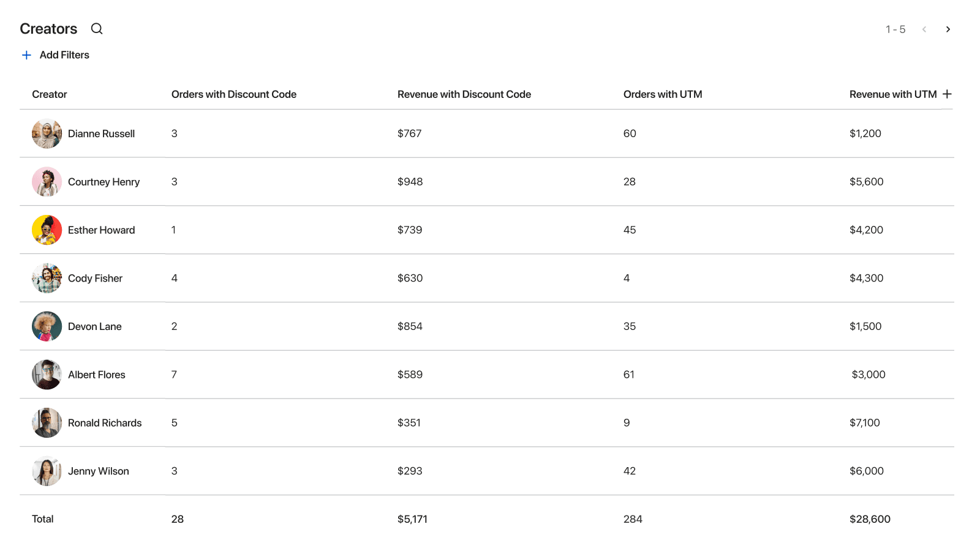Screen dimensions: 980x551
Task: Click the add column plus icon
Action: 948,94
